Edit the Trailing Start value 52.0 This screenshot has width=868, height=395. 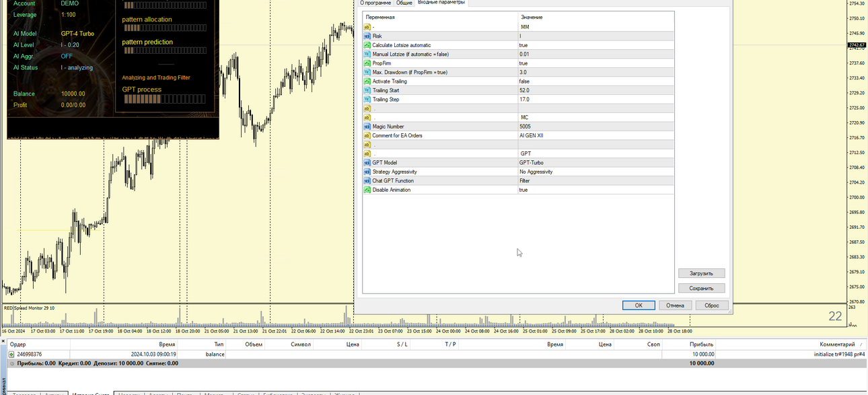point(595,90)
